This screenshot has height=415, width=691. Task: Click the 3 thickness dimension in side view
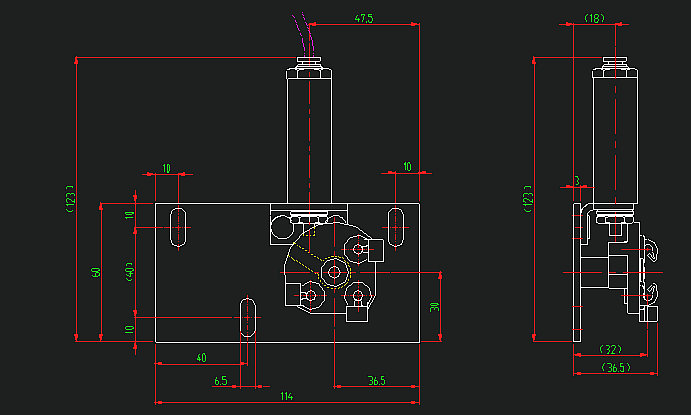pyautogui.click(x=577, y=181)
